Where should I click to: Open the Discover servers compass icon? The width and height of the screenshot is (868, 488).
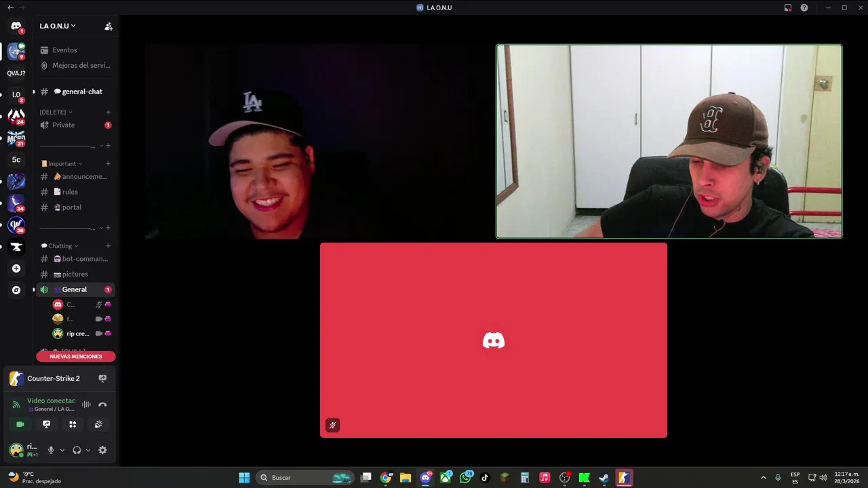click(16, 290)
